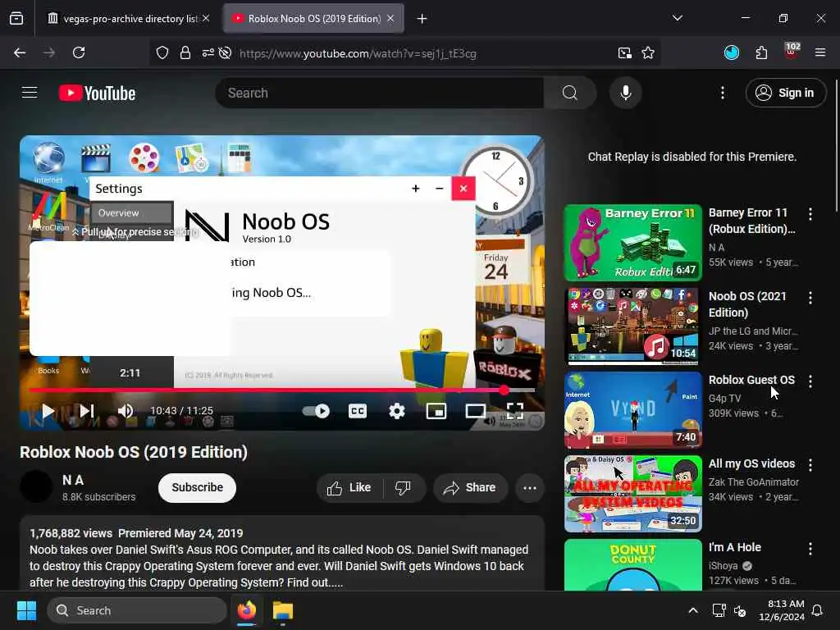The height and width of the screenshot is (630, 840).
Task: Open the notifications bell
Action: pyautogui.click(x=818, y=610)
